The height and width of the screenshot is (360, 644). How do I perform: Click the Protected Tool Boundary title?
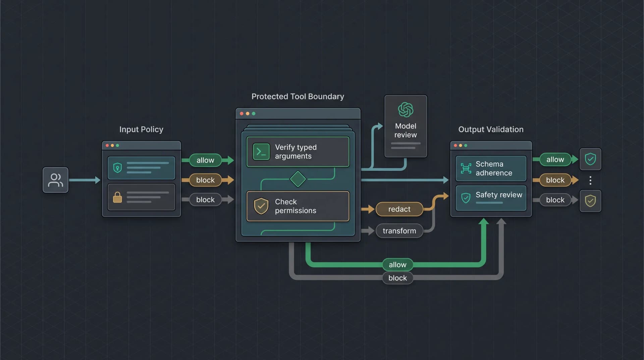tap(298, 97)
